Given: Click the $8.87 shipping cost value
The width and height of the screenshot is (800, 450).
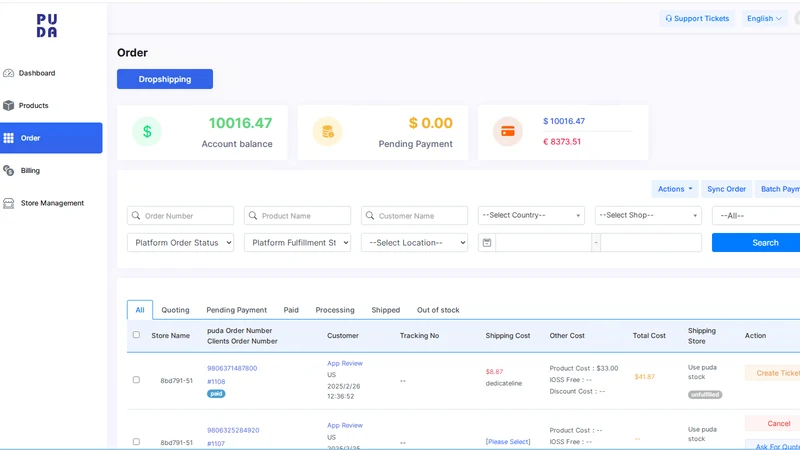Looking at the screenshot, I should 494,371.
